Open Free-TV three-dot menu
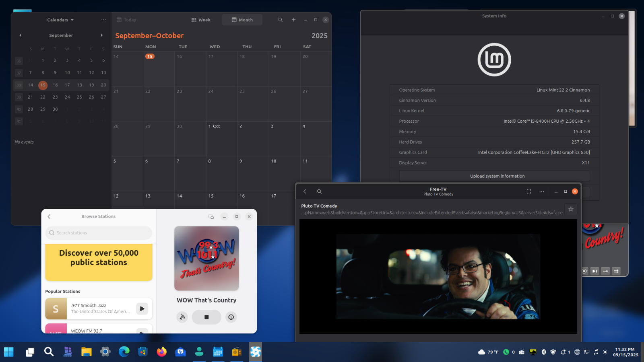The width and height of the screenshot is (644, 362). click(x=542, y=191)
